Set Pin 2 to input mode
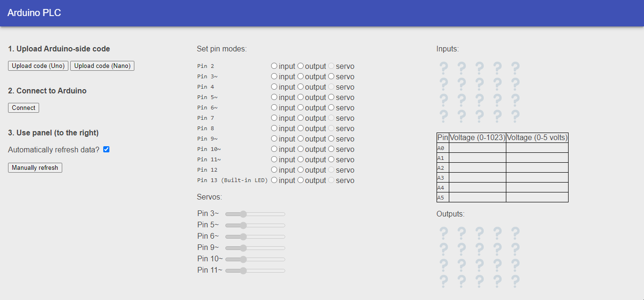Viewport: 644px width, 300px height. (274, 66)
